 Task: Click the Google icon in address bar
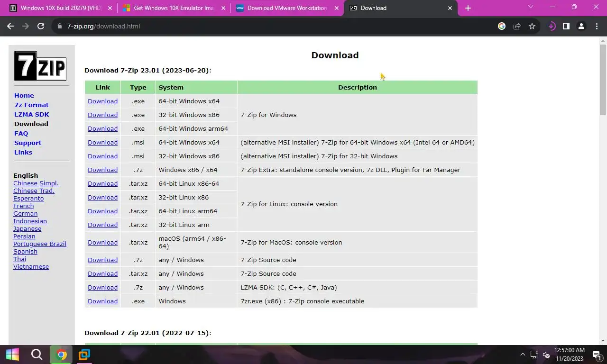(502, 26)
